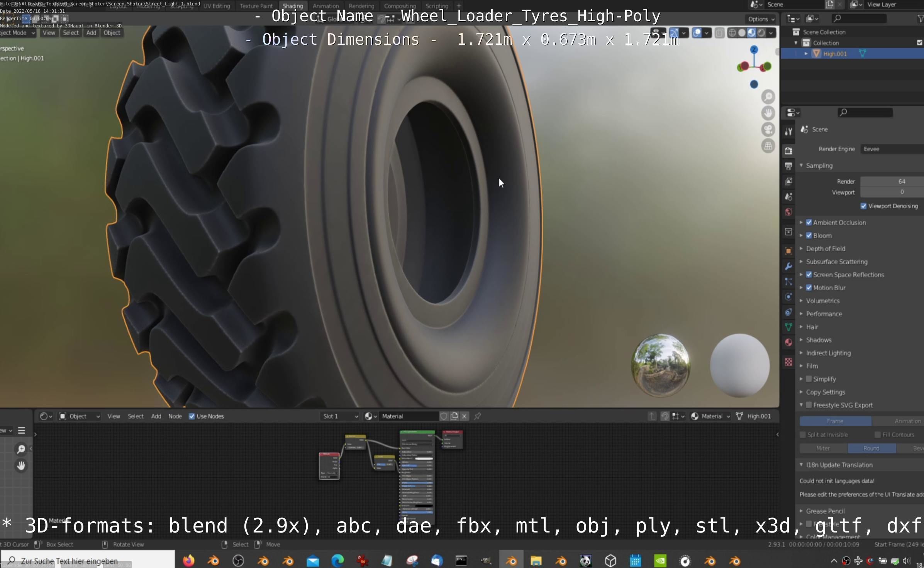Uncheck Motion Blur

pyautogui.click(x=809, y=287)
